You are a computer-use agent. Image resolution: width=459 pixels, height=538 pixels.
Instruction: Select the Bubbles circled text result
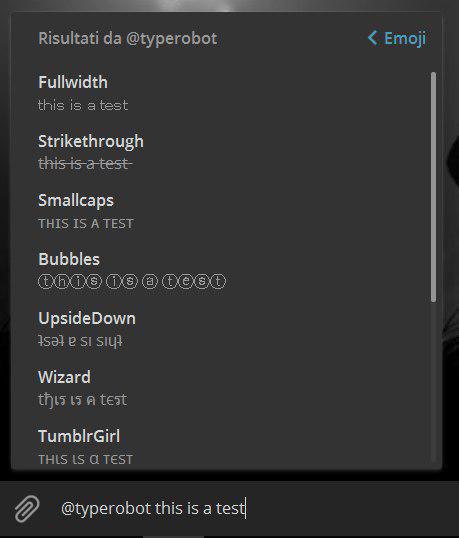(220, 270)
